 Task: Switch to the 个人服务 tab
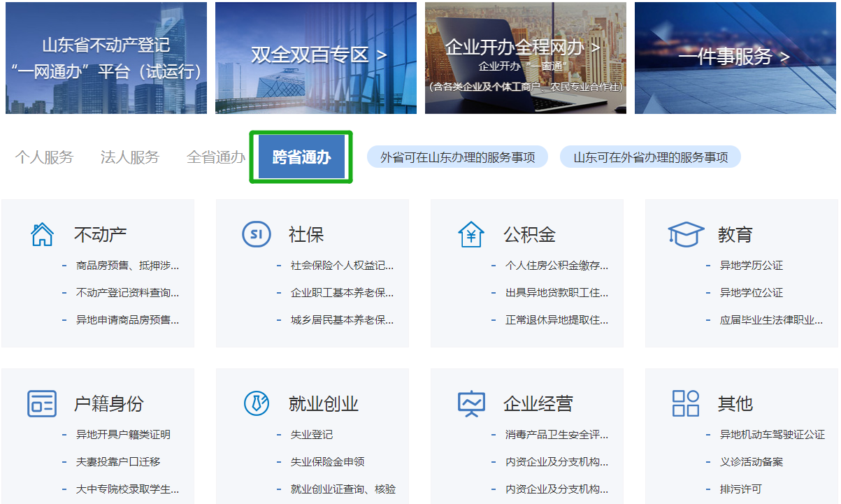[x=44, y=157]
